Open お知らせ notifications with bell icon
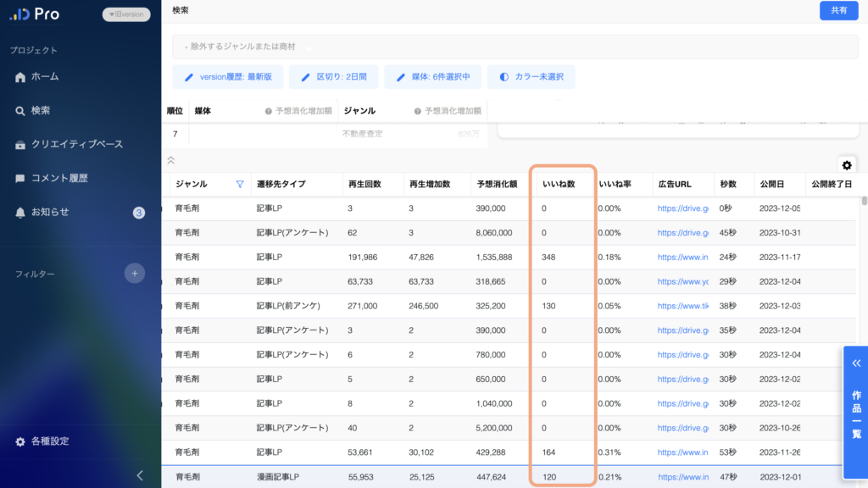Screen dimensions: 868x488 pos(49,212)
